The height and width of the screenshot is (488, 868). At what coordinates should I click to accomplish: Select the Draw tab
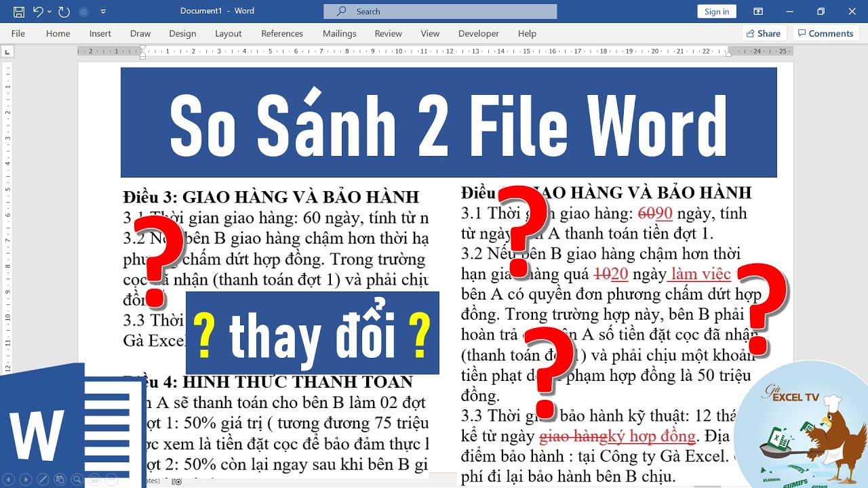pyautogui.click(x=140, y=33)
